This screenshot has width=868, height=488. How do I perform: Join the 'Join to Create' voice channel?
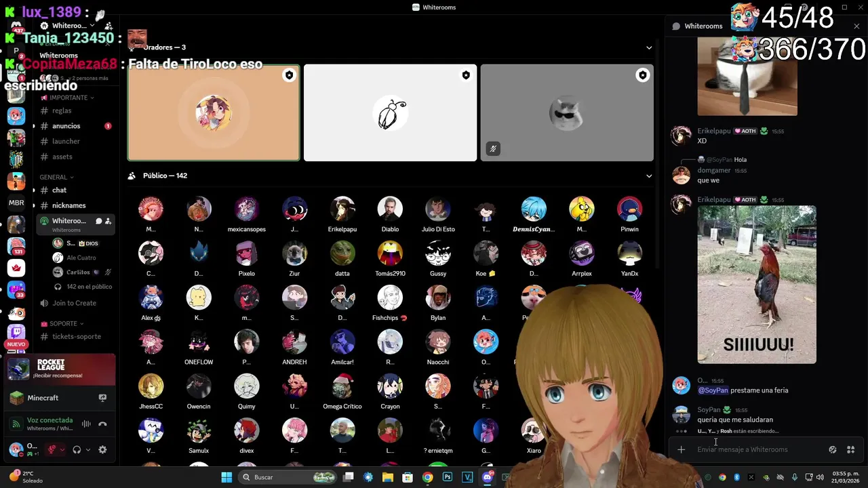74,303
